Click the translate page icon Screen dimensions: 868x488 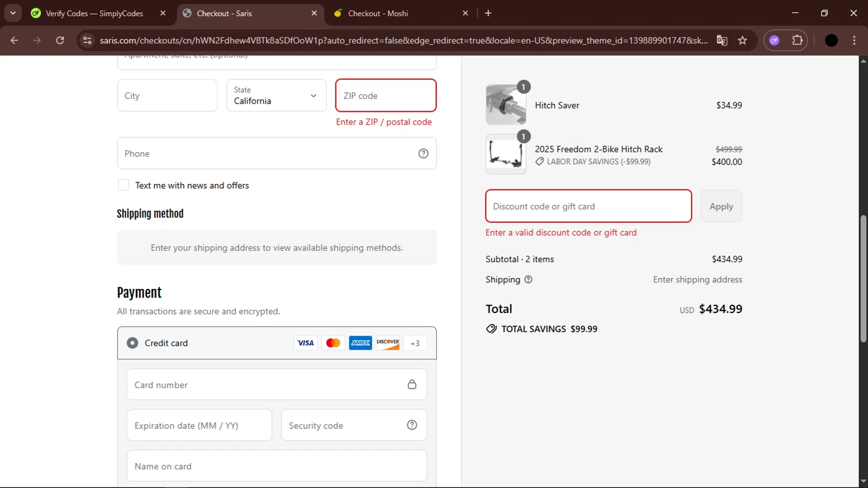point(722,41)
